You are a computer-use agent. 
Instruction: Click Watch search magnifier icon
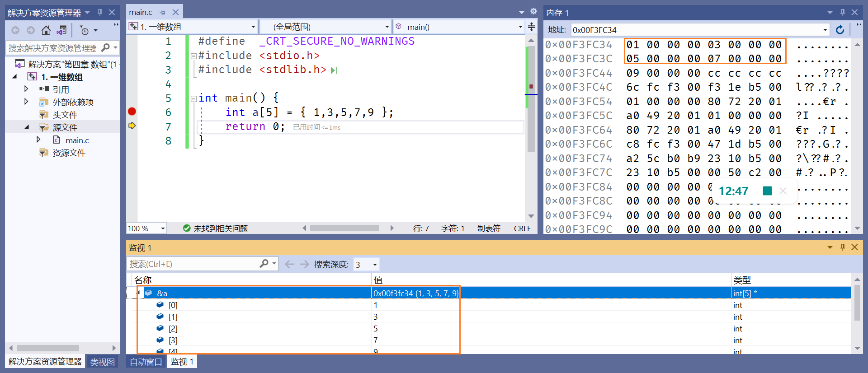click(264, 263)
